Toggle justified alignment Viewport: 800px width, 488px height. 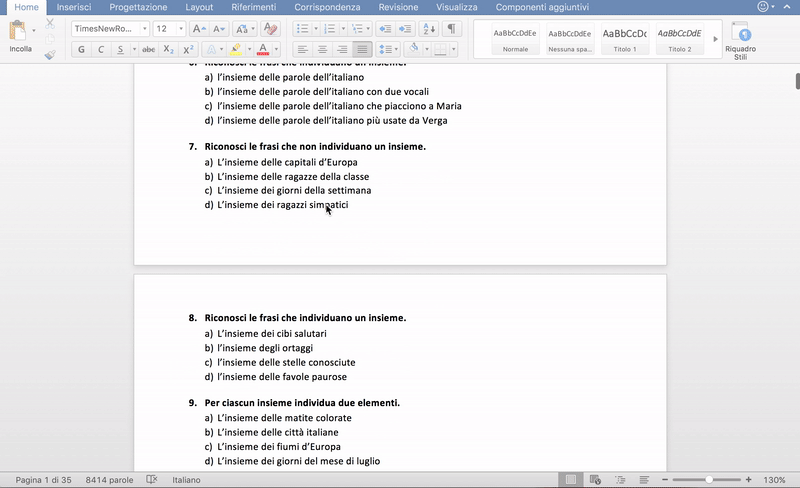[x=362, y=50]
